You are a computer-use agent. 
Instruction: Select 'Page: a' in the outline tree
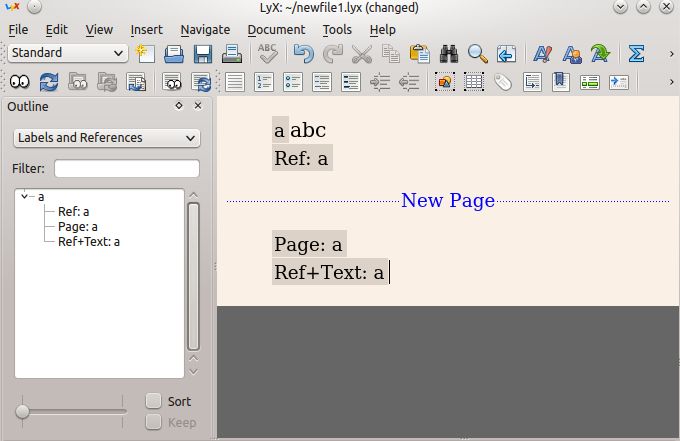coord(78,227)
